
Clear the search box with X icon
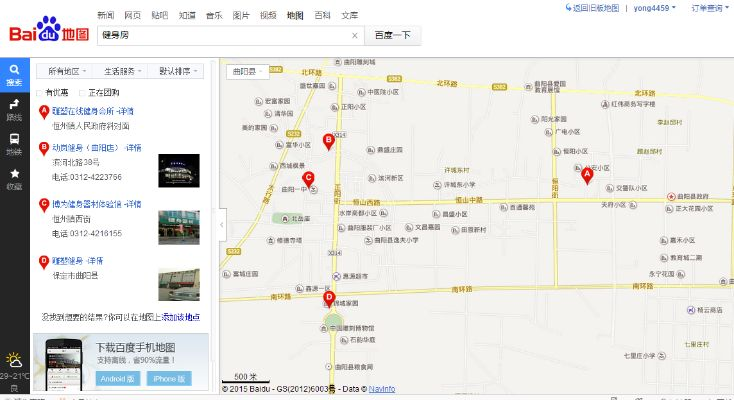[354, 36]
